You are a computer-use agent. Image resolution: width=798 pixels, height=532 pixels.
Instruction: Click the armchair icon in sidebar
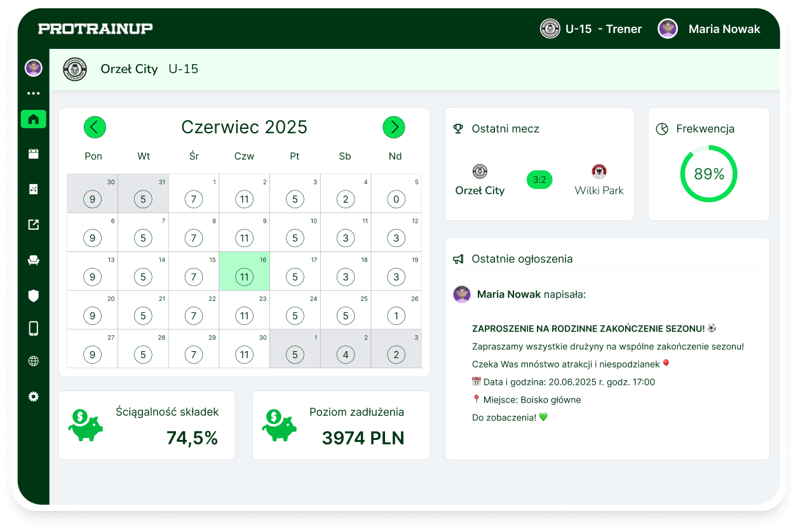pos(34,260)
